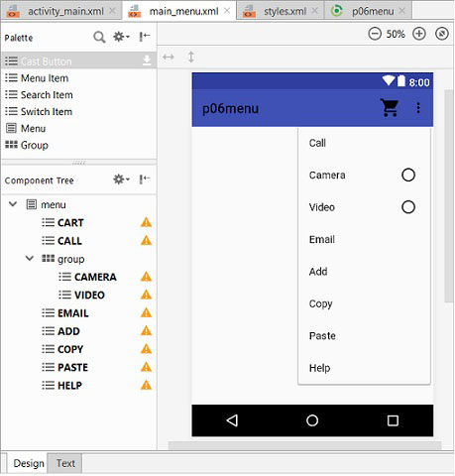Viewport: 455px width, 476px height.
Task: Select the PASTE item in Component Tree
Action: coord(72,367)
